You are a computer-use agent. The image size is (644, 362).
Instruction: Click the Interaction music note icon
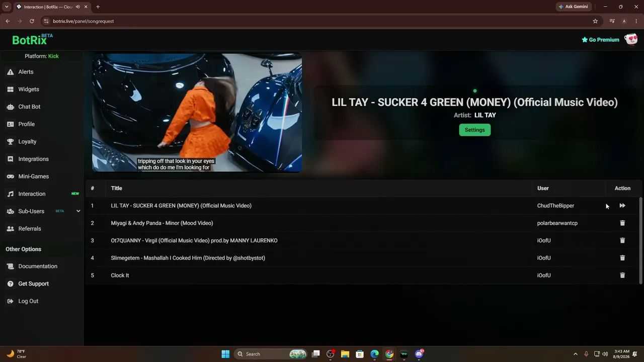[x=10, y=194]
